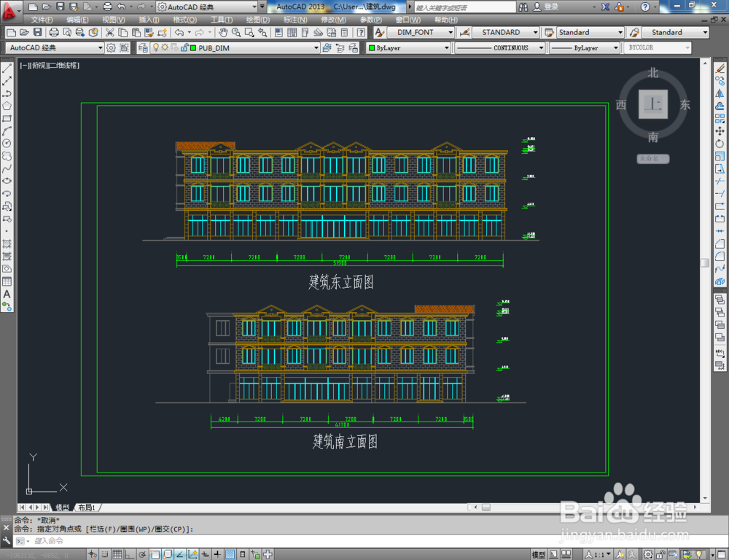
Task: Click the horizontal scrollbar thumb
Action: [486, 507]
